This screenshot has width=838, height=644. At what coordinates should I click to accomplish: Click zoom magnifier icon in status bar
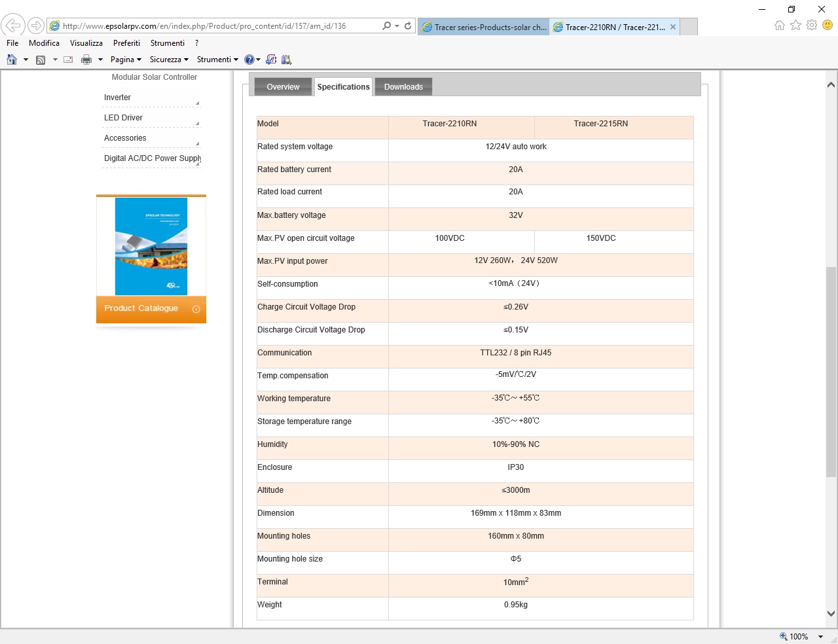point(783,636)
